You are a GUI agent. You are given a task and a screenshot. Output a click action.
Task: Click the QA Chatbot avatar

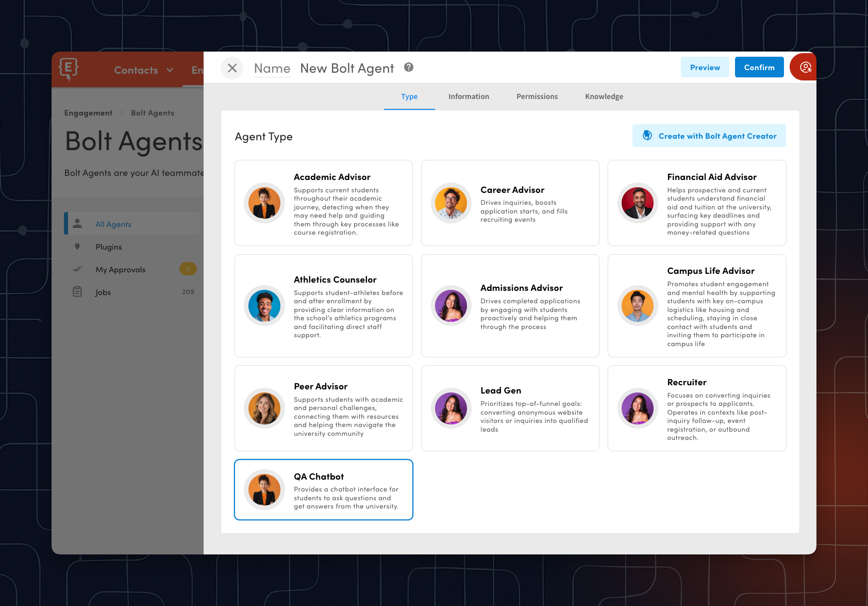click(x=264, y=490)
